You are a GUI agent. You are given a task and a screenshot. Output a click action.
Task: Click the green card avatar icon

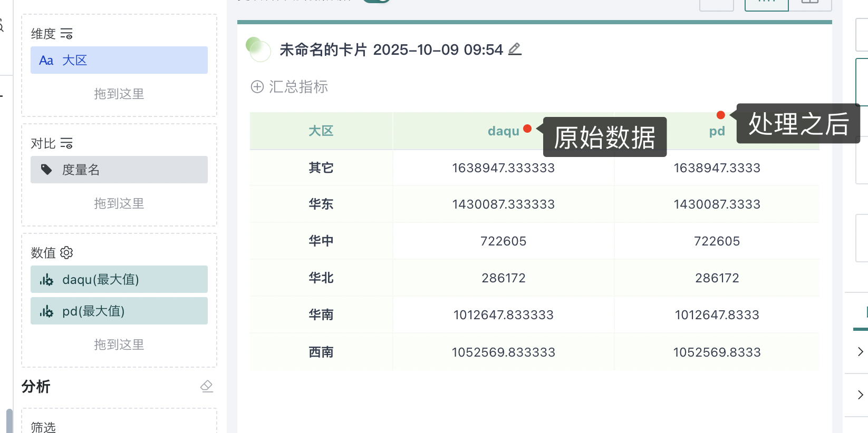258,49
